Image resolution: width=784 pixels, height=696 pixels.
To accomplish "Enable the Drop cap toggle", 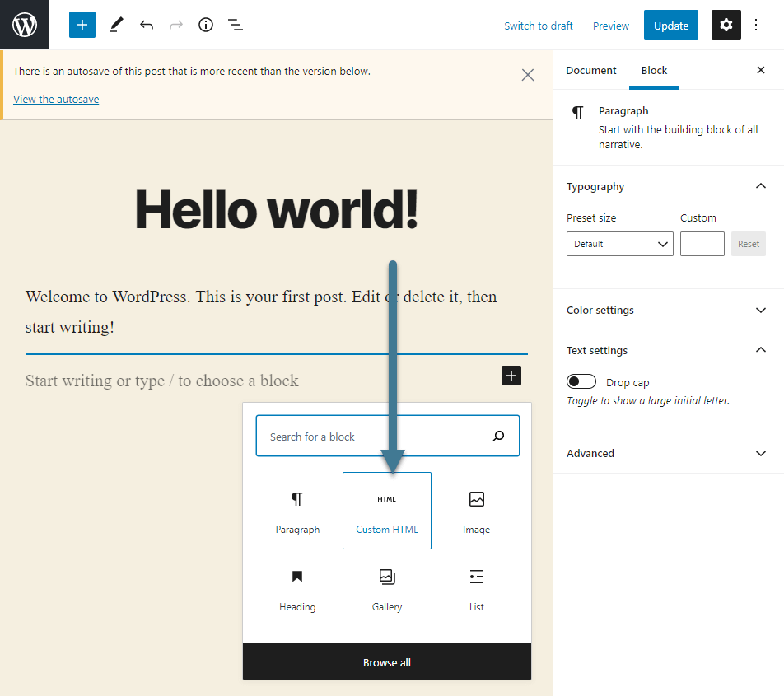I will (581, 381).
